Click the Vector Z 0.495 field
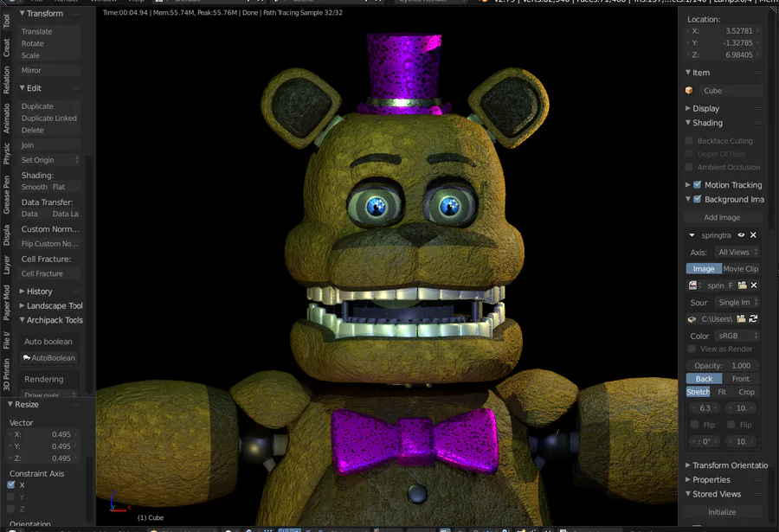Image resolution: width=779 pixels, height=532 pixels. point(42,458)
